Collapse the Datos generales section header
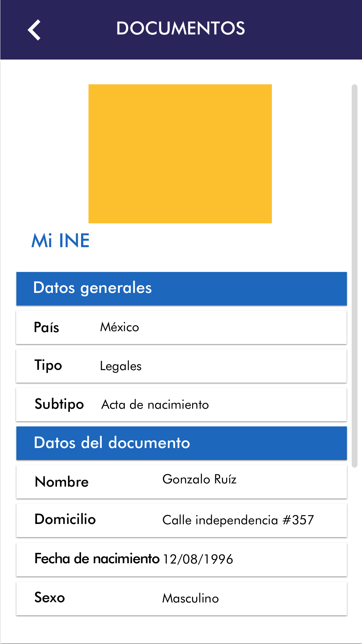 pos(181,288)
